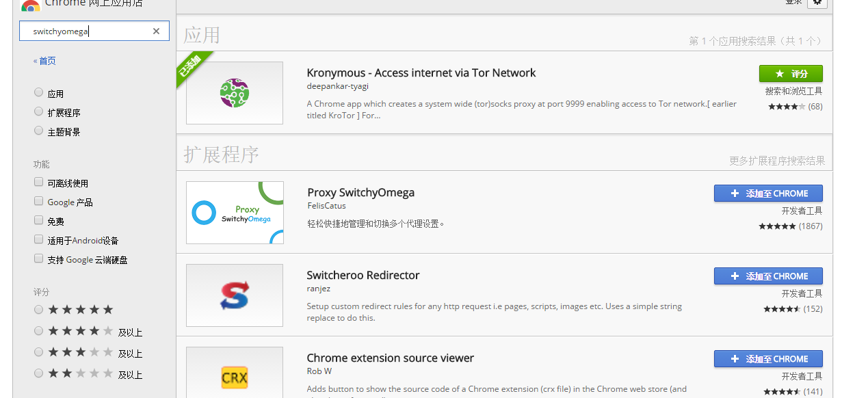Enable the 可离线使用 checkbox

39,183
